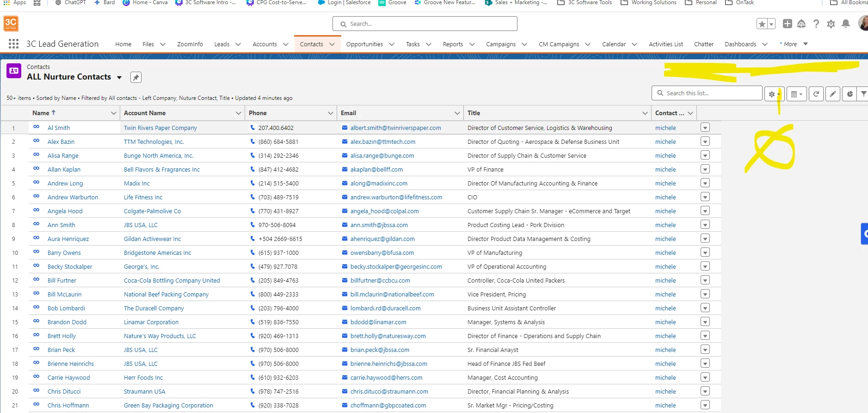Image resolution: width=868 pixels, height=413 pixels.
Task: Open row actions for Al Smith
Action: point(705,128)
